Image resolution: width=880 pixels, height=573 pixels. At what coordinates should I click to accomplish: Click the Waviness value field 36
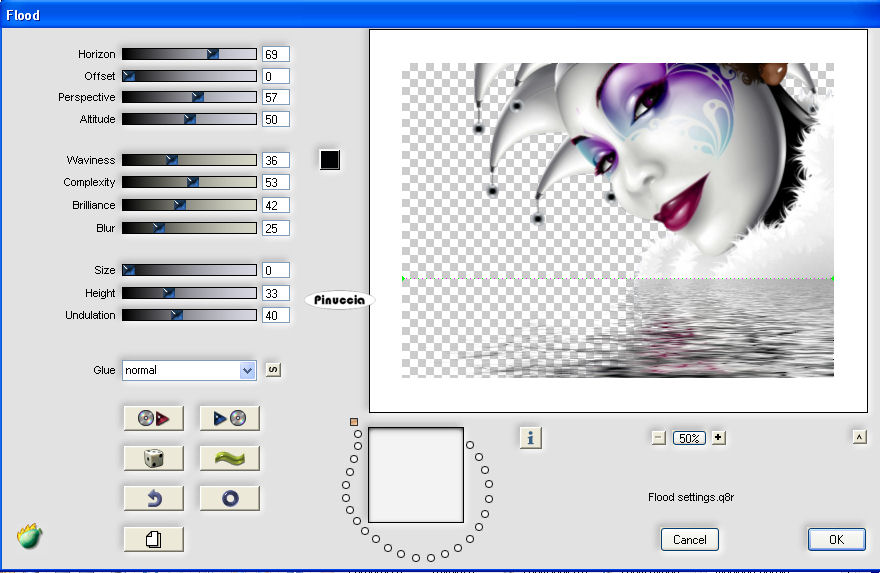[x=276, y=161]
